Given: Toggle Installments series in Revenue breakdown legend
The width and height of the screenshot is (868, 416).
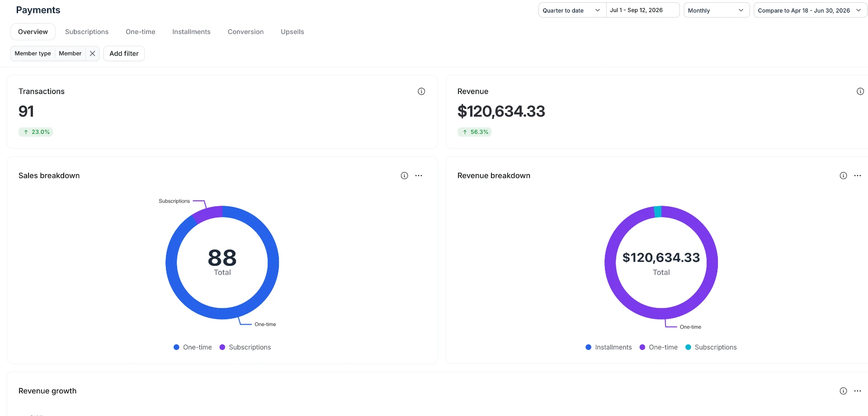Looking at the screenshot, I should pyautogui.click(x=609, y=347).
